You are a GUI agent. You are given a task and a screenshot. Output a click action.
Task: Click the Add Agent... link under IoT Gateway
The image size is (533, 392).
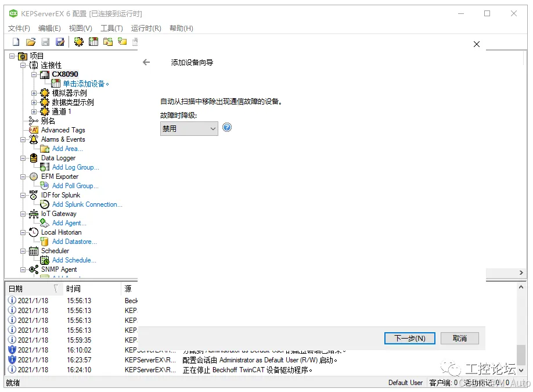click(x=69, y=223)
